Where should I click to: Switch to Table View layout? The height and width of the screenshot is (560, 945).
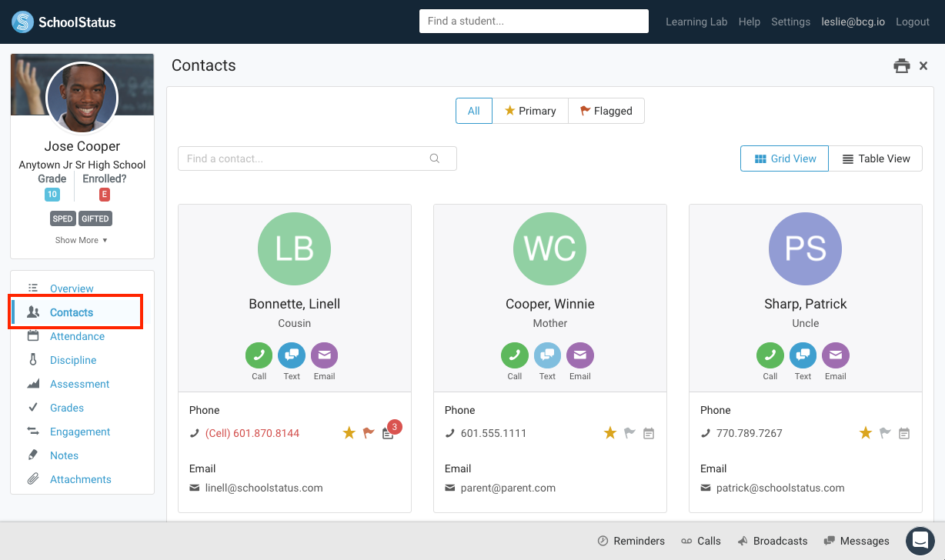[876, 158]
